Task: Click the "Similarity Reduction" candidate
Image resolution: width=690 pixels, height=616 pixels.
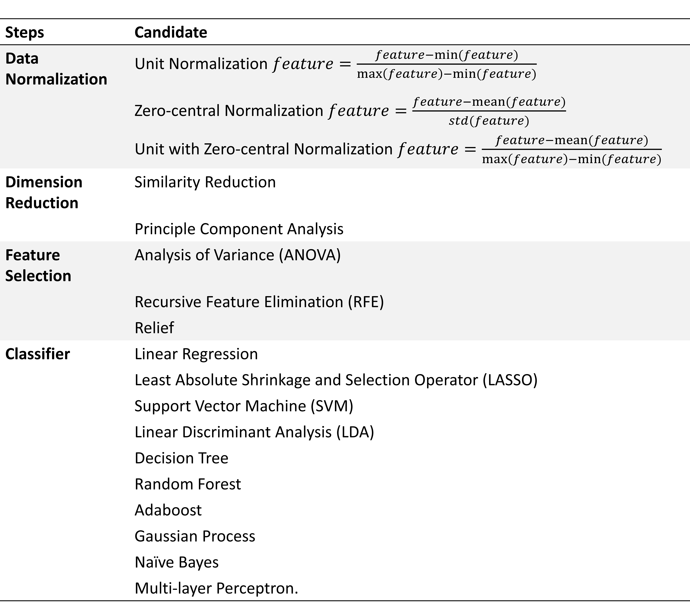Action: click(205, 182)
